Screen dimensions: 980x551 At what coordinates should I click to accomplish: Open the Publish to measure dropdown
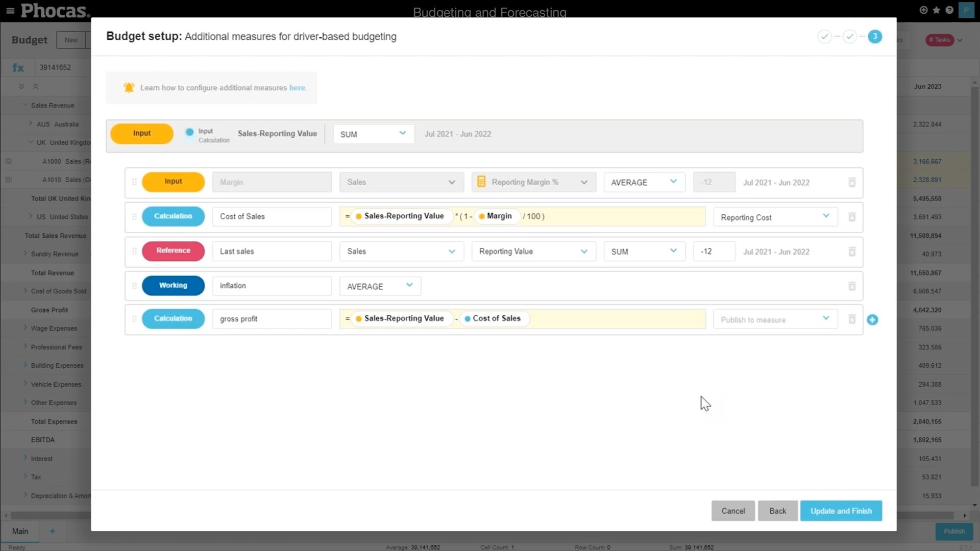(775, 319)
